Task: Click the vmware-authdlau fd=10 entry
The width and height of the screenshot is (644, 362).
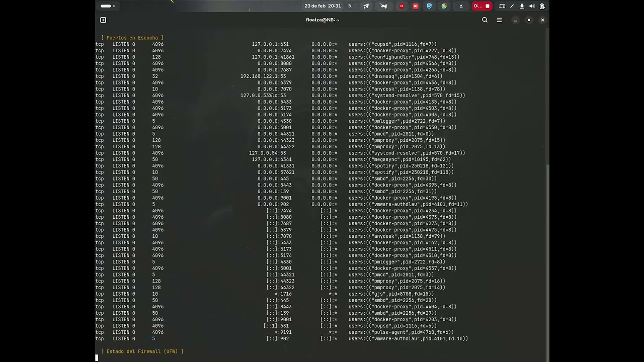Action: pos(409,339)
